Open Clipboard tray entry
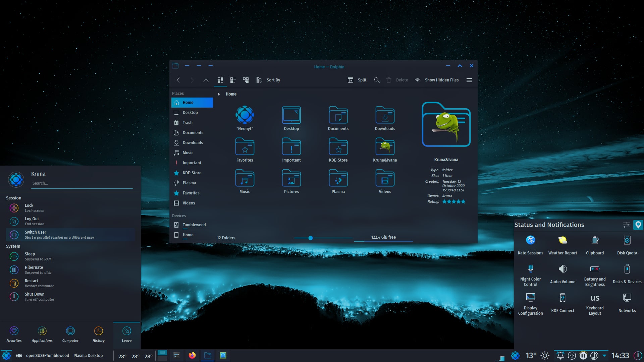The height and width of the screenshot is (362, 644). tap(595, 245)
